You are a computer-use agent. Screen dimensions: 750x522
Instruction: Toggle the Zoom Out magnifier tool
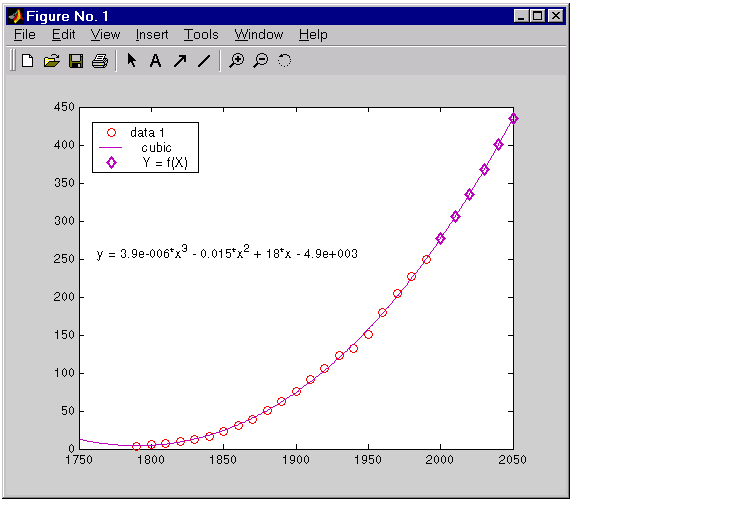pos(260,61)
